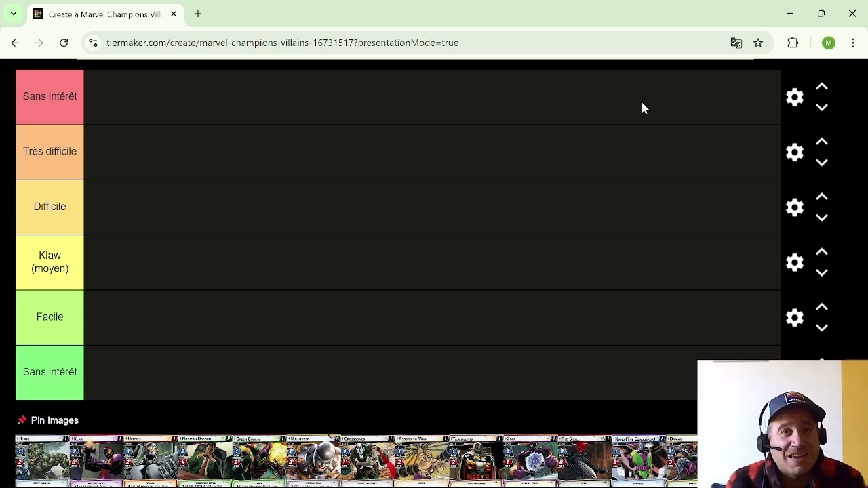Move red Sans intérêt row down
This screenshot has height=488, width=868.
tap(822, 107)
